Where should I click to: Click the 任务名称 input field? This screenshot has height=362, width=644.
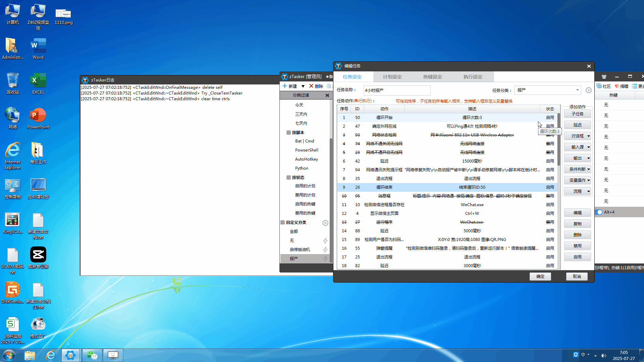click(x=397, y=90)
